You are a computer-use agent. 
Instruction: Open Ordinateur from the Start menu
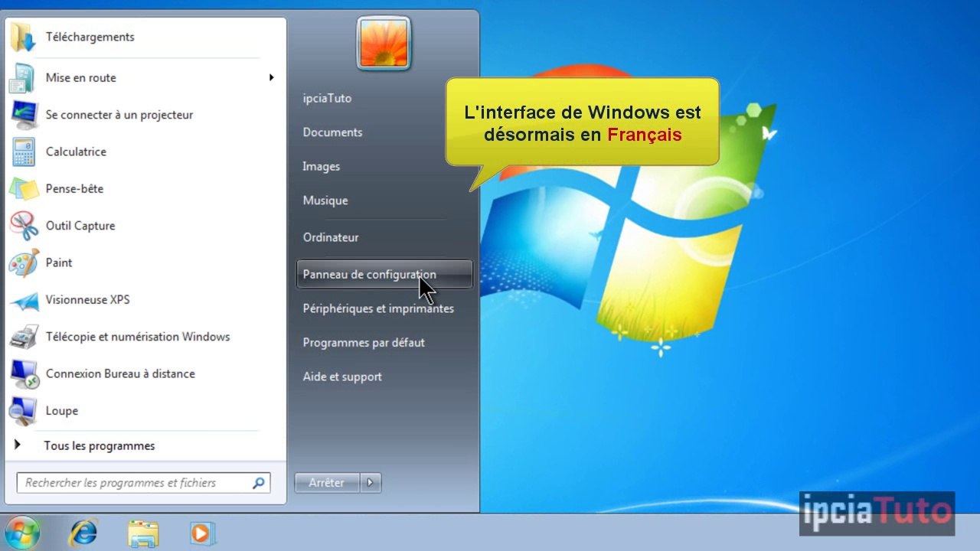pyautogui.click(x=331, y=237)
